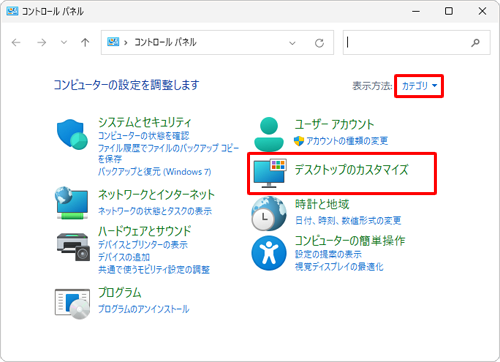Screen dimensions: 500x362
Task: Click the System and Security shield icon
Action: tap(72, 134)
